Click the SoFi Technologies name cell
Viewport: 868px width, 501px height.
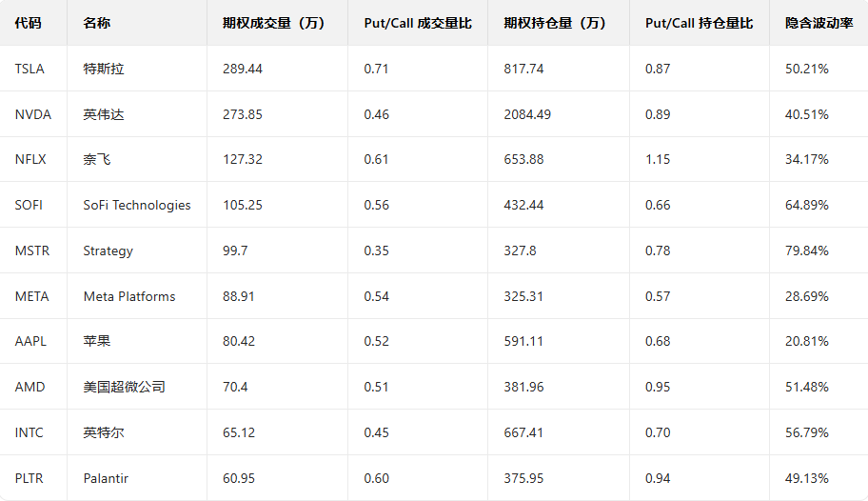137,205
